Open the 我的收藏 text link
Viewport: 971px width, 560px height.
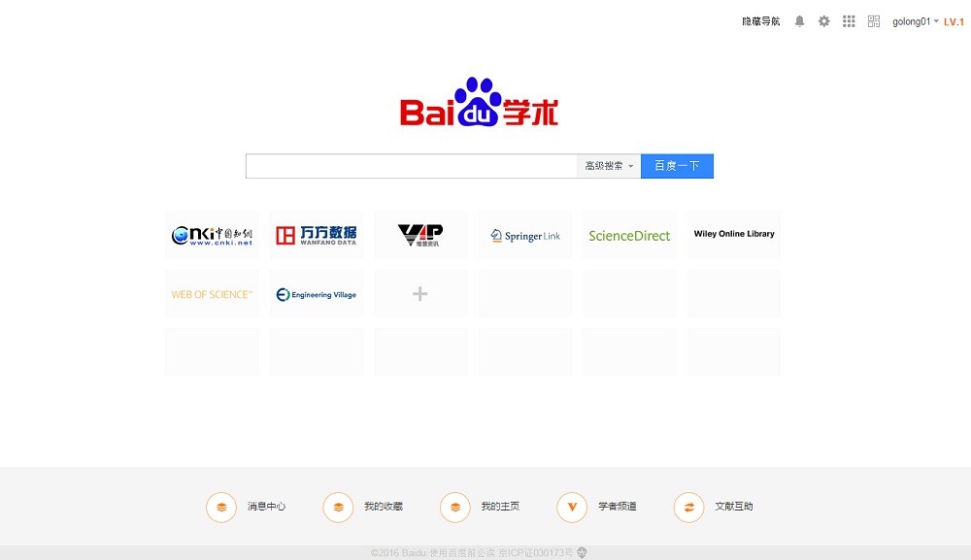(x=384, y=507)
